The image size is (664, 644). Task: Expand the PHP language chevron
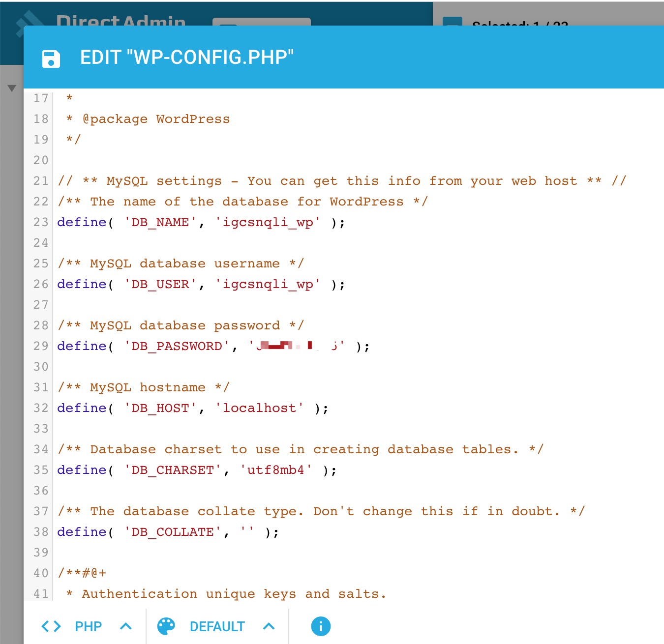point(126,626)
